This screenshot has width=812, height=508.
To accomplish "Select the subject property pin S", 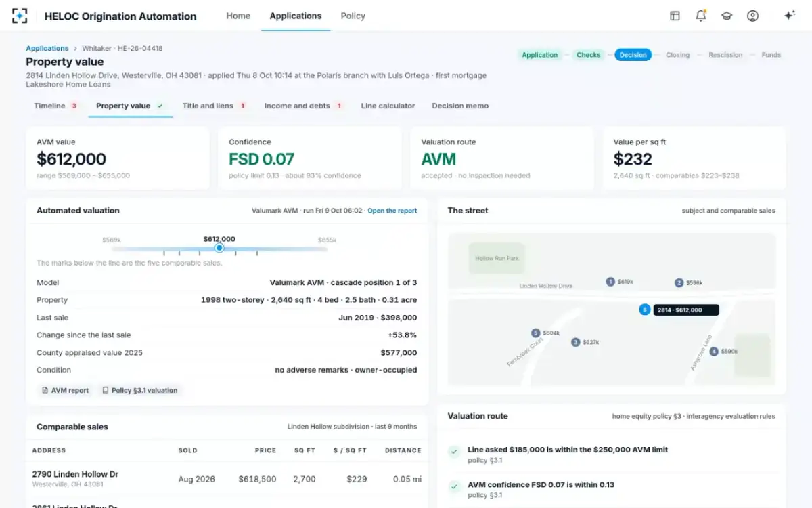I will click(645, 310).
